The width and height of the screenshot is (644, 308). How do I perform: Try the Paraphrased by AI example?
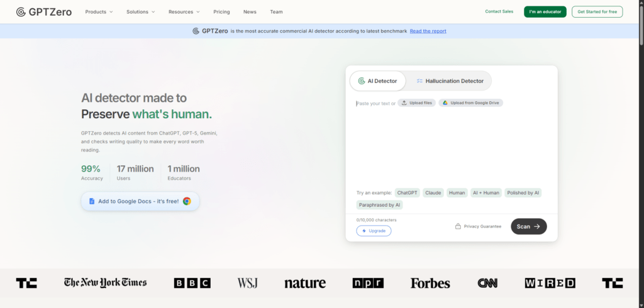(x=379, y=205)
